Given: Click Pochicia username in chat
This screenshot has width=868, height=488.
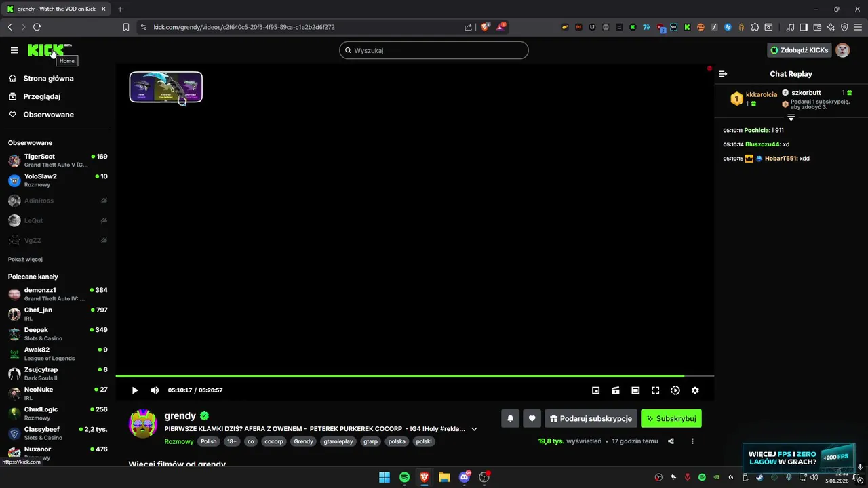Looking at the screenshot, I should (x=757, y=130).
